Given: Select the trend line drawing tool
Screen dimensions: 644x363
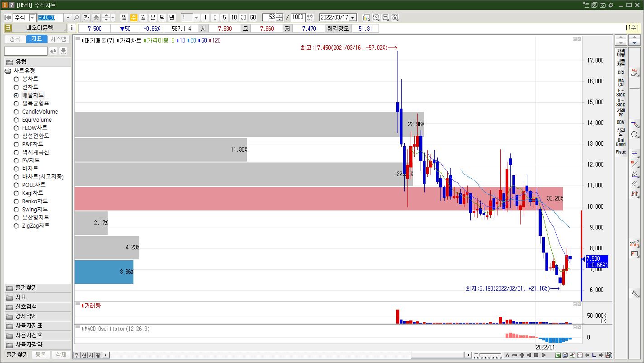Looking at the screenshot, I should click(635, 124).
